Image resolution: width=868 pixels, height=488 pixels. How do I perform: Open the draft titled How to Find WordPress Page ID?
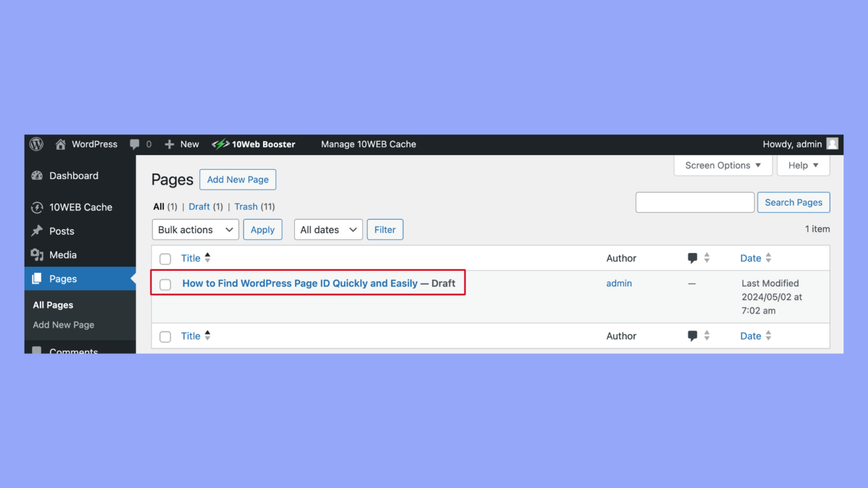point(299,283)
